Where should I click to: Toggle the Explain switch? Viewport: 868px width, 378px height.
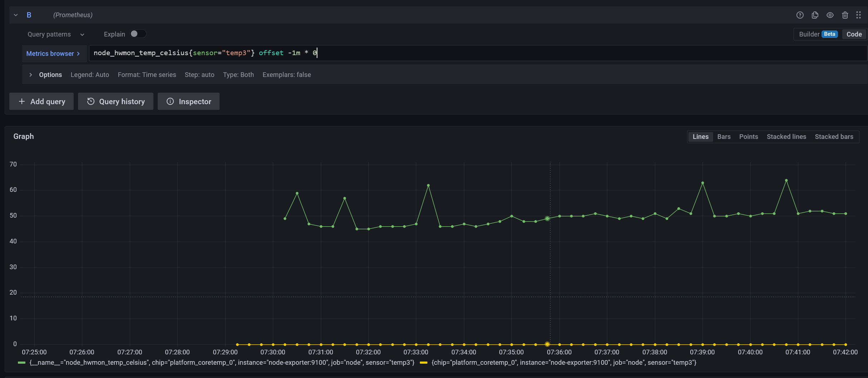point(137,33)
